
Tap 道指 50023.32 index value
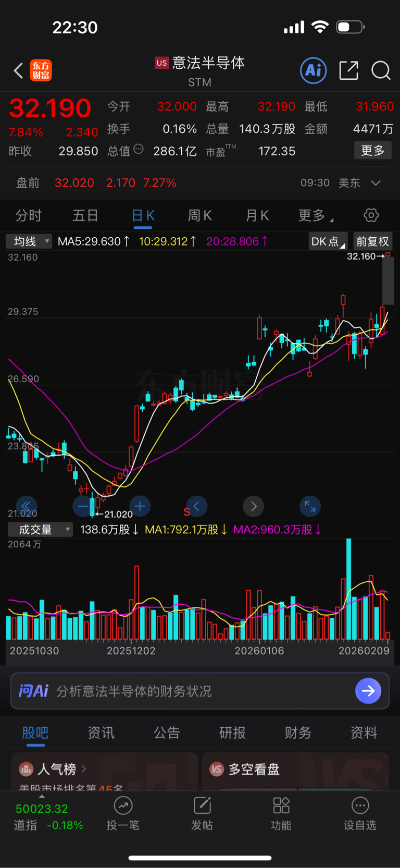coord(42,809)
